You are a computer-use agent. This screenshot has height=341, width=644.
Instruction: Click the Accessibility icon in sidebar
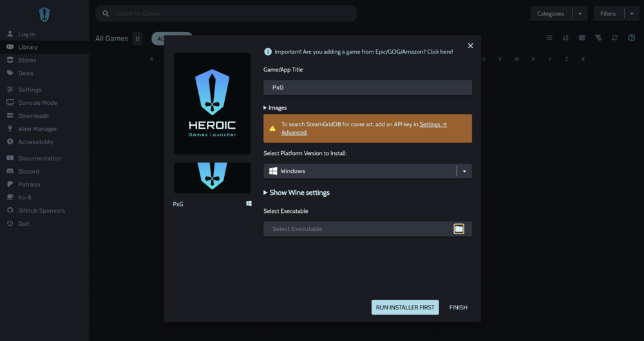click(10, 142)
